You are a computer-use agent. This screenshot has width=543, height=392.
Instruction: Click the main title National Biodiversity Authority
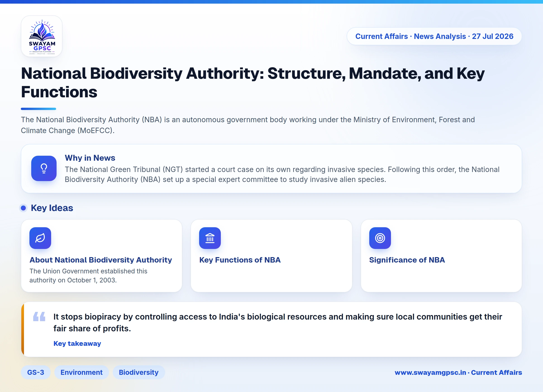click(253, 82)
